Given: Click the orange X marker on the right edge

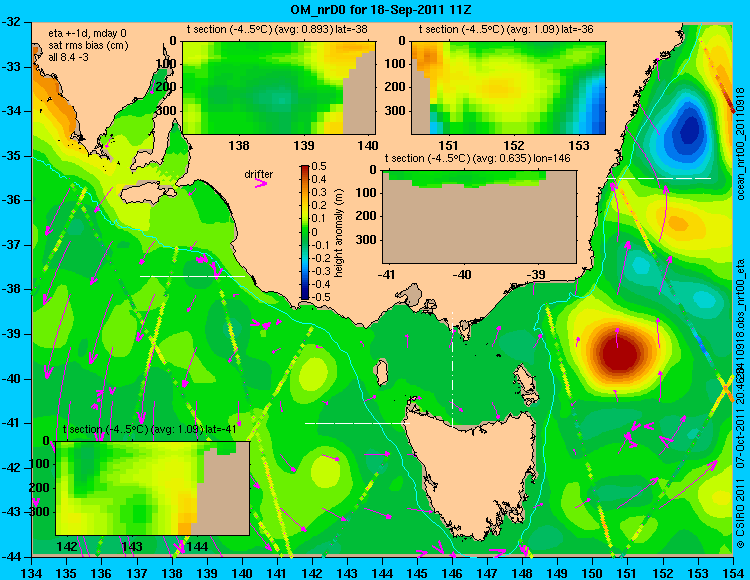Looking at the screenshot, I should point(726,386).
